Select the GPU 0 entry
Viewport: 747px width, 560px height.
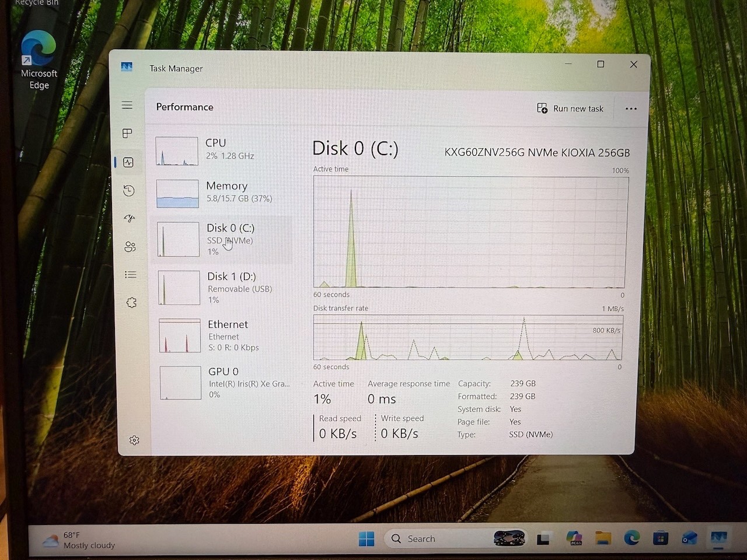click(x=224, y=383)
